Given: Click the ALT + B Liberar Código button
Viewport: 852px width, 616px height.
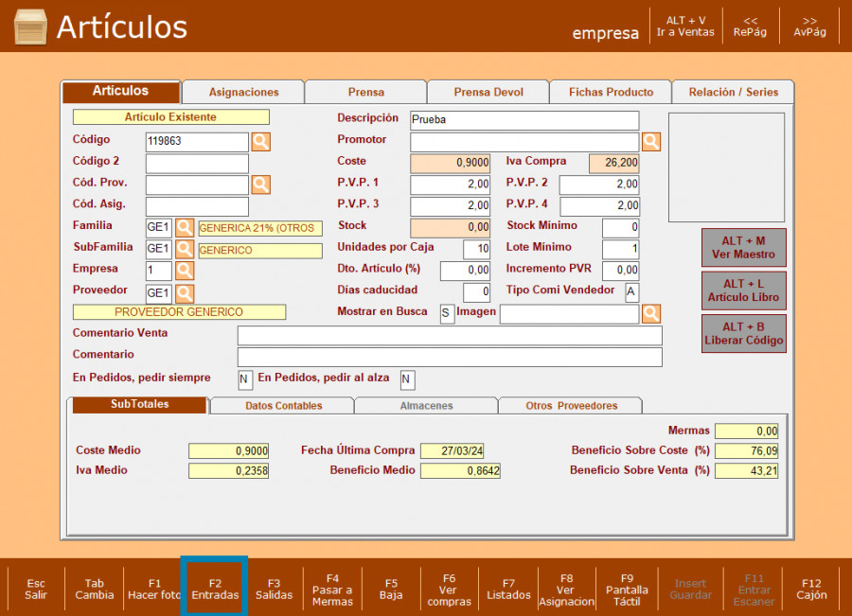Looking at the screenshot, I should pos(743,333).
